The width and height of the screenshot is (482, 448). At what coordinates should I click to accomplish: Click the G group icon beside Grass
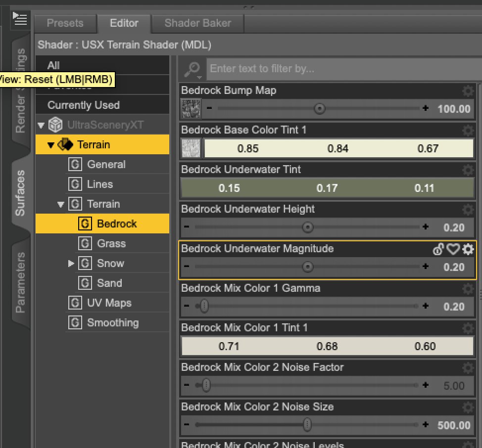[85, 243]
